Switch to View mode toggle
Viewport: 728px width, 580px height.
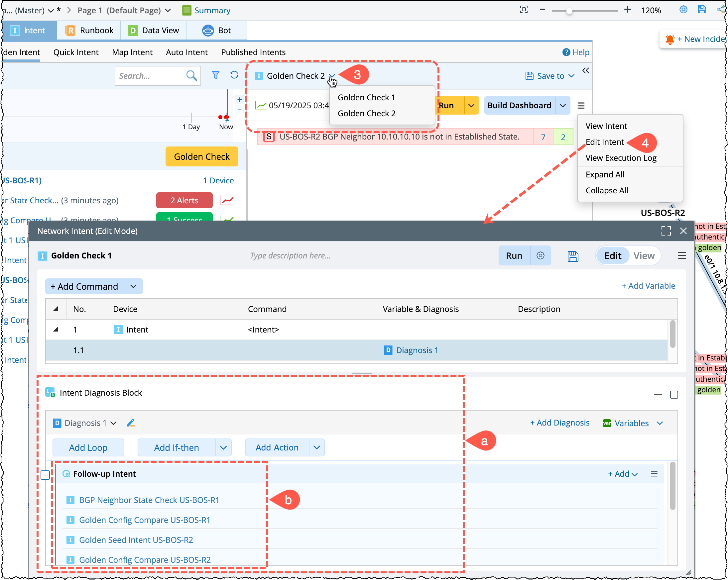tap(644, 256)
